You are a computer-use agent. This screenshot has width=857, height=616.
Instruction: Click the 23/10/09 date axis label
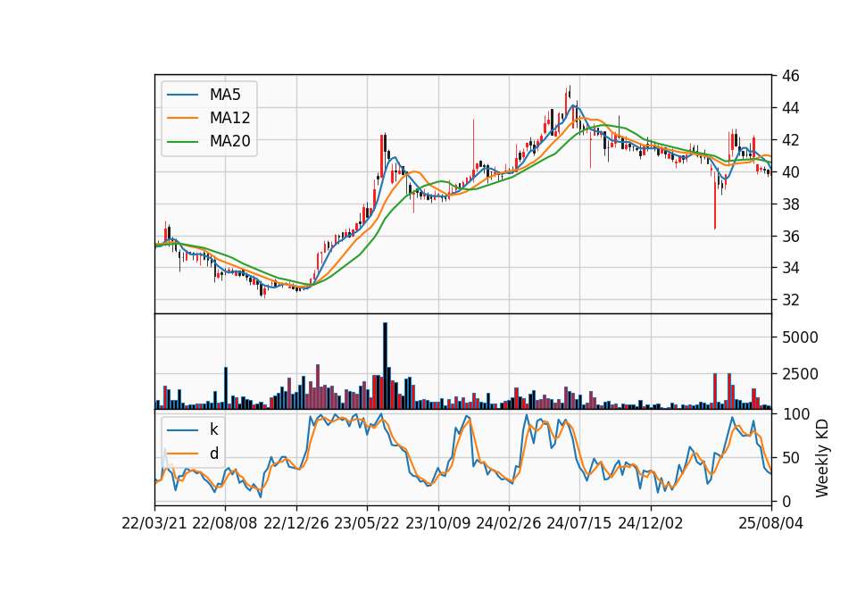[437, 523]
